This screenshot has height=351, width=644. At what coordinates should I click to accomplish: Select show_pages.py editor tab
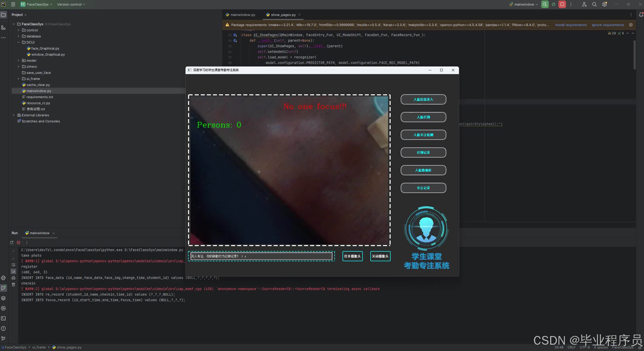point(283,15)
